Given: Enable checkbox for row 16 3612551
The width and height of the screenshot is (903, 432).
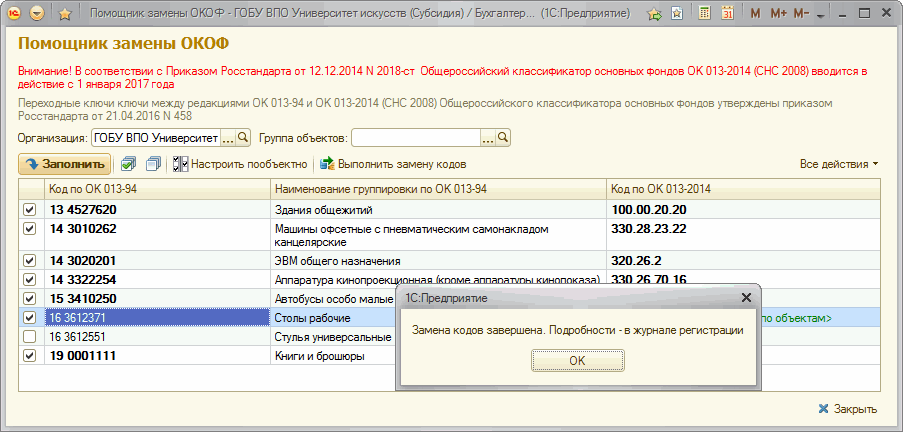Looking at the screenshot, I should tap(29, 337).
